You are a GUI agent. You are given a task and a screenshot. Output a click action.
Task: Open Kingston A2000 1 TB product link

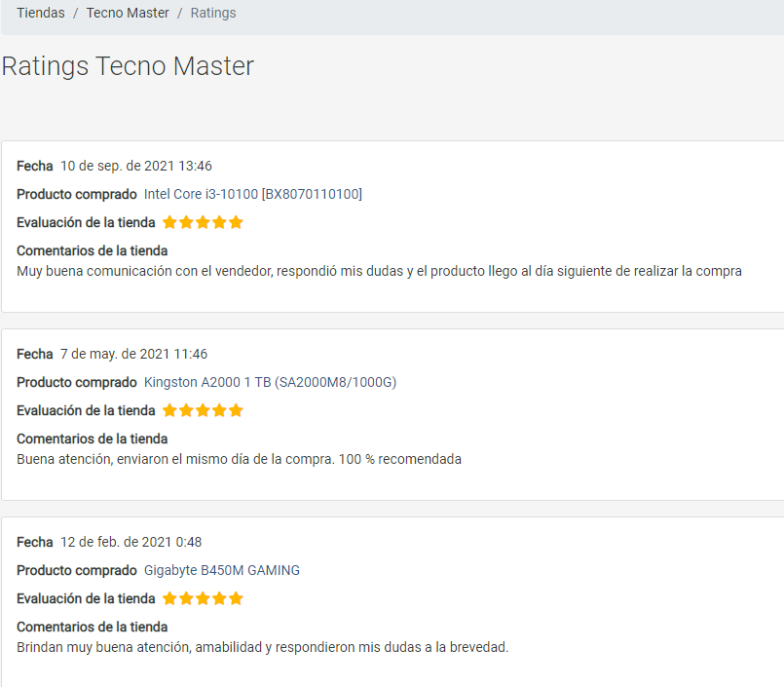pos(270,382)
